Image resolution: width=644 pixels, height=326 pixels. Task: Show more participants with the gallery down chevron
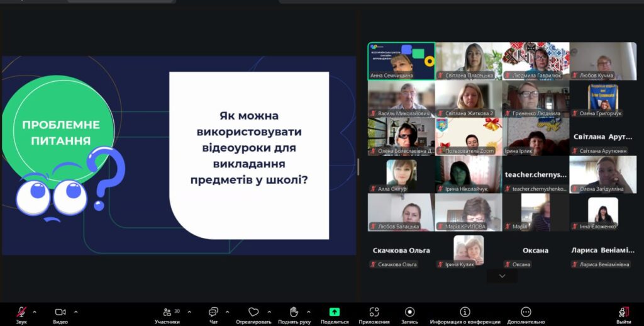502,276
